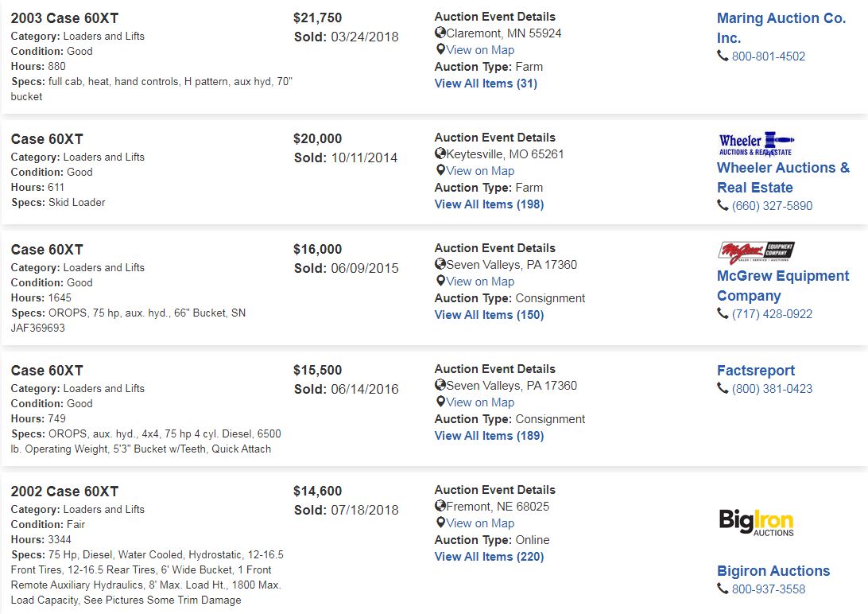Visit the Factsreport auctioneer link

click(756, 371)
